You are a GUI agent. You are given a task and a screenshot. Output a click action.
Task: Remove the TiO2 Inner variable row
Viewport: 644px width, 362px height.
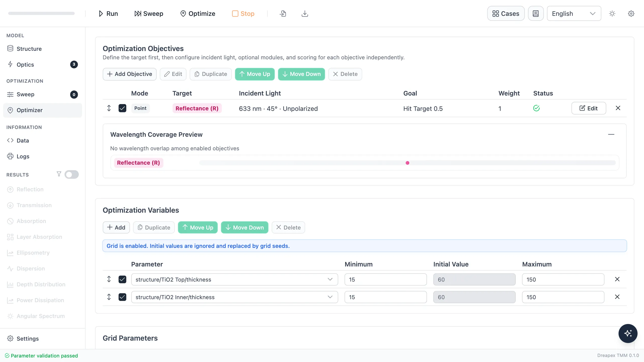point(617,297)
